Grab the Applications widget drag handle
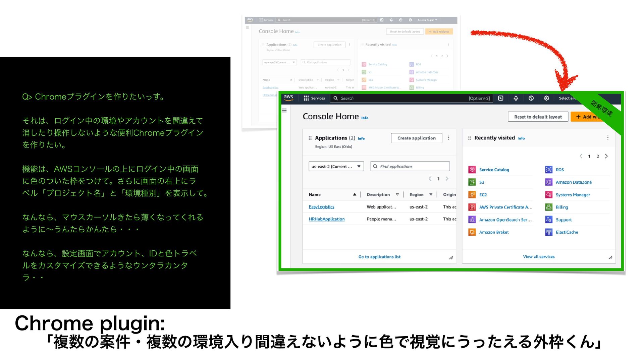Image resolution: width=644 pixels, height=362 pixels. tap(310, 138)
